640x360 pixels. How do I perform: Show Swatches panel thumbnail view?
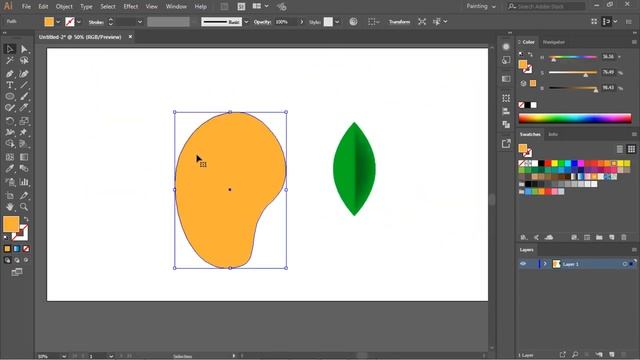(631, 149)
